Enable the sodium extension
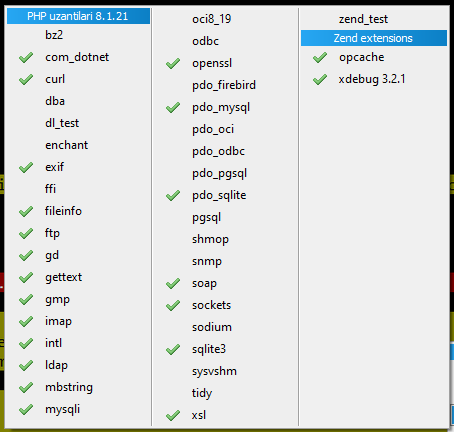Image resolution: width=454 pixels, height=432 pixels. click(x=225, y=327)
